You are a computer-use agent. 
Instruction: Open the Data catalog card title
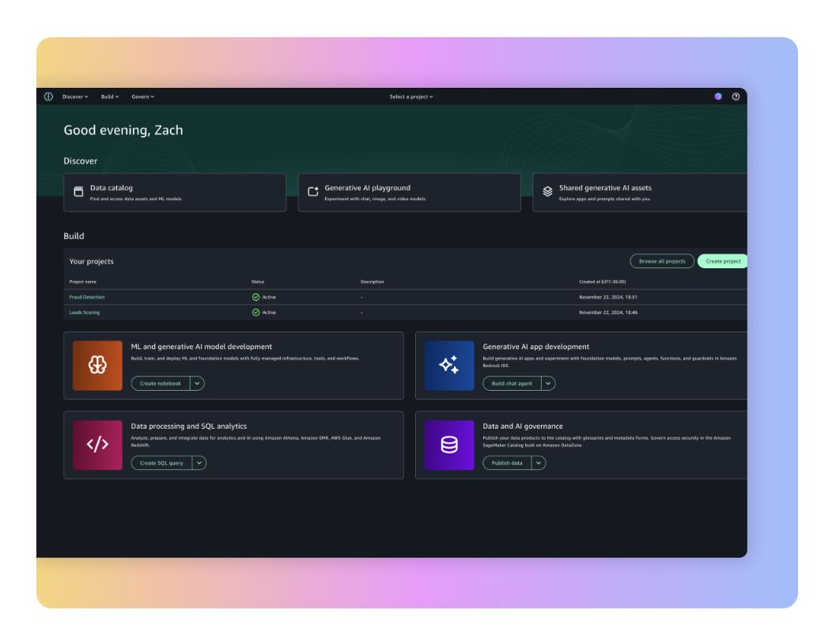tap(112, 188)
